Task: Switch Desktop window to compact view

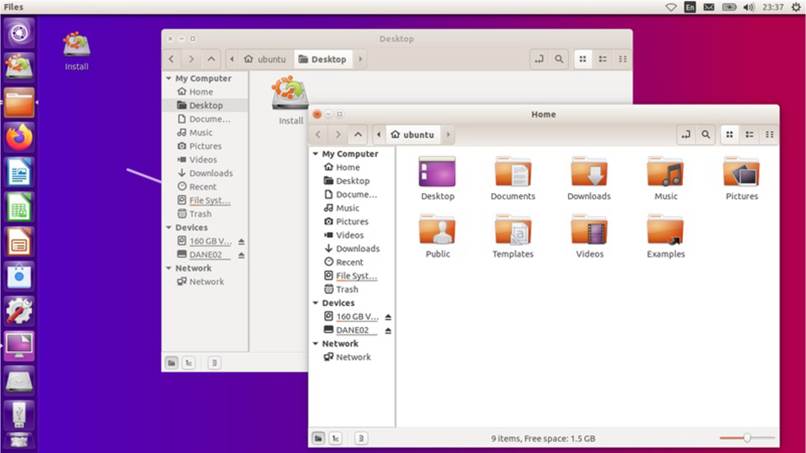Action: click(622, 59)
